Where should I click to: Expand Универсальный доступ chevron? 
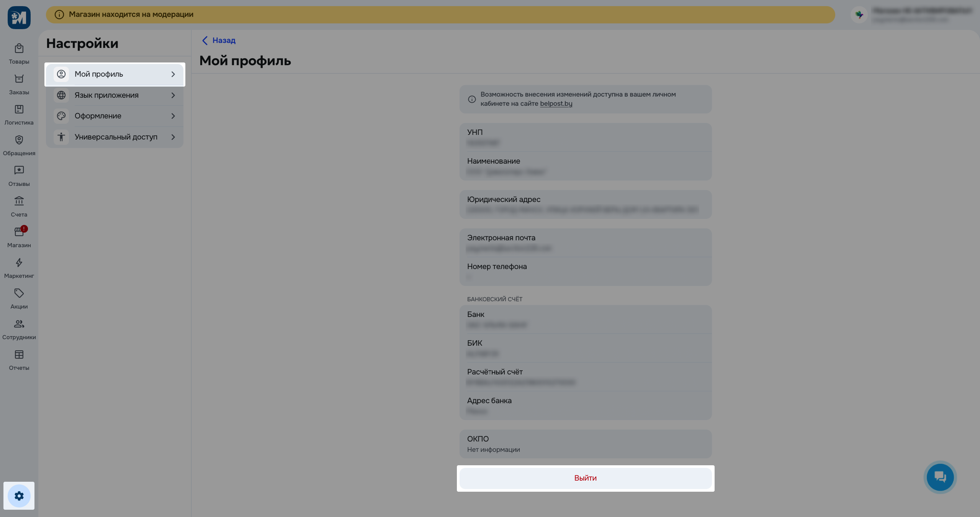pyautogui.click(x=173, y=137)
